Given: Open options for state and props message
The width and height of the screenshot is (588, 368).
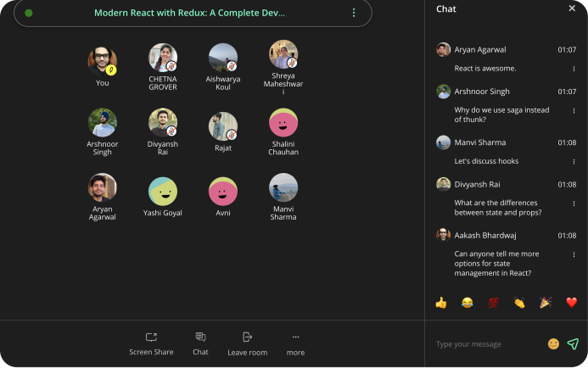Looking at the screenshot, I should click(x=574, y=204).
